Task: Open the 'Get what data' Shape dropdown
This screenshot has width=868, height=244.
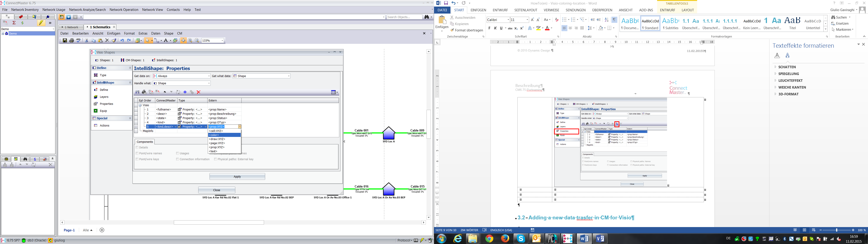Action: tap(289, 76)
